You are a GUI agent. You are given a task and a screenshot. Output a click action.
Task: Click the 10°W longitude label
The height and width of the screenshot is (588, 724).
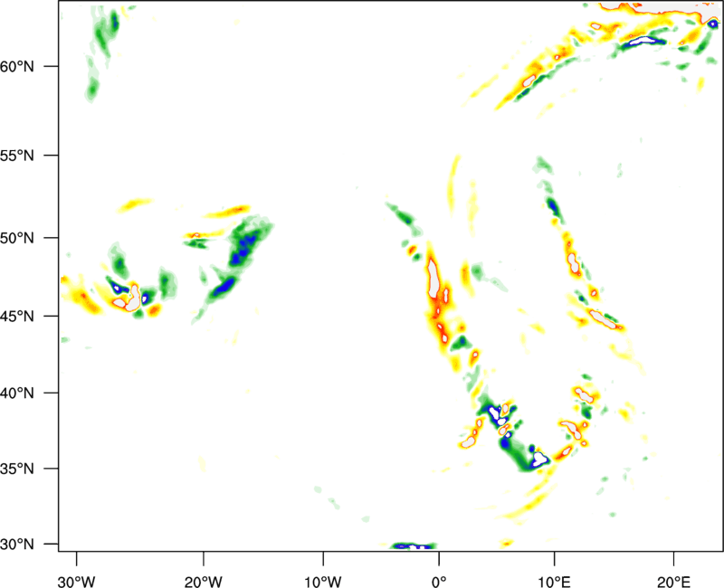click(323, 582)
